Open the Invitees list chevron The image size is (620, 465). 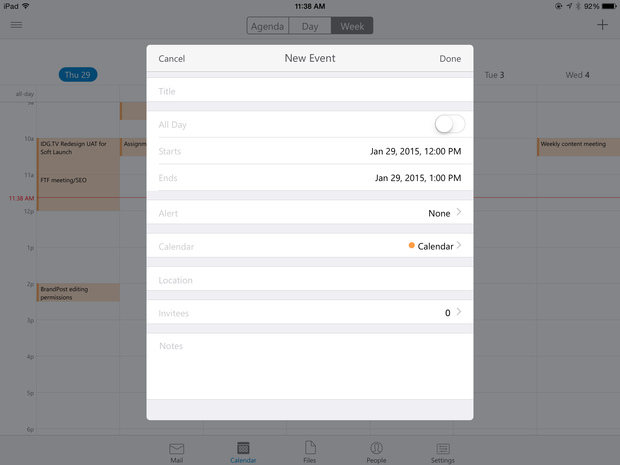click(459, 312)
